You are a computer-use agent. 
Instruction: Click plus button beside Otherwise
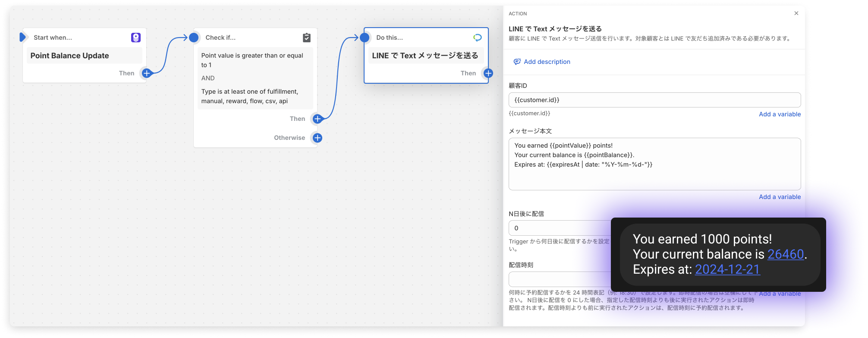[x=318, y=138]
